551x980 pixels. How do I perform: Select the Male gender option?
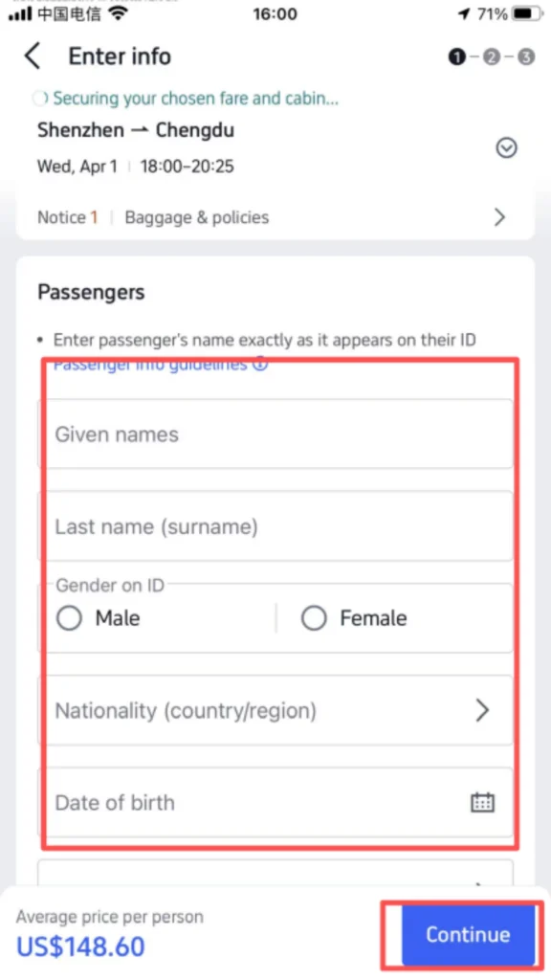point(99,618)
